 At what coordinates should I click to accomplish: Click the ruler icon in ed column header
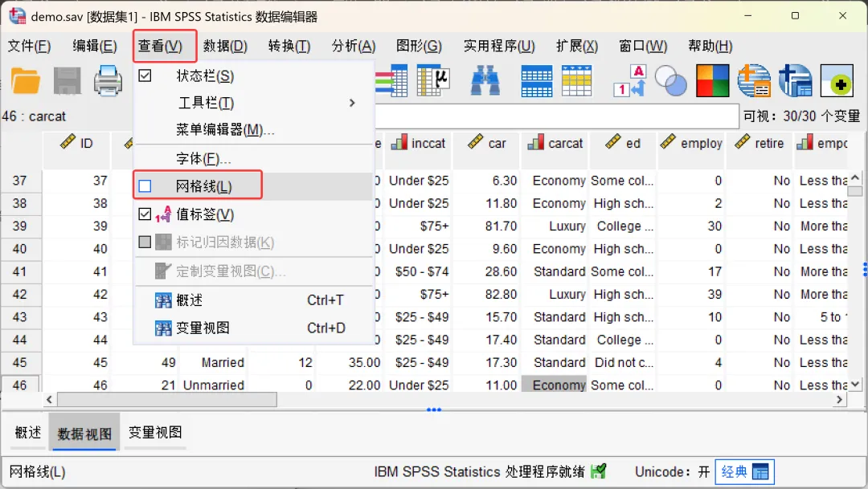[613, 143]
